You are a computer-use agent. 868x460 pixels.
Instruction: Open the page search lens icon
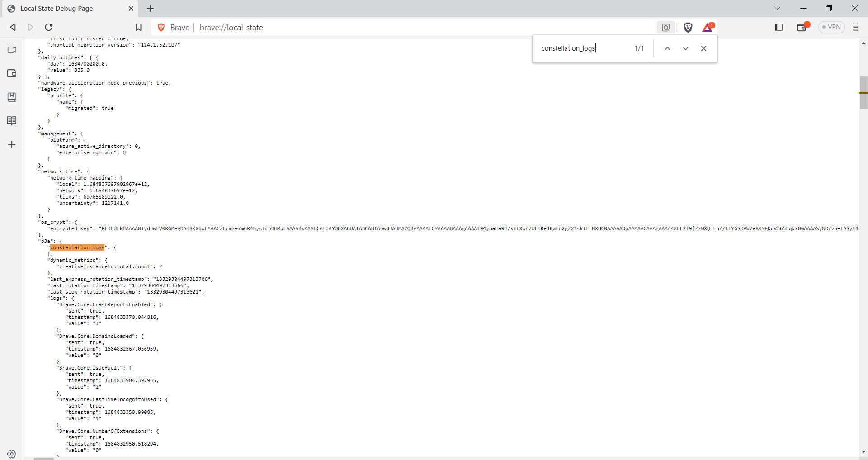[665, 27]
